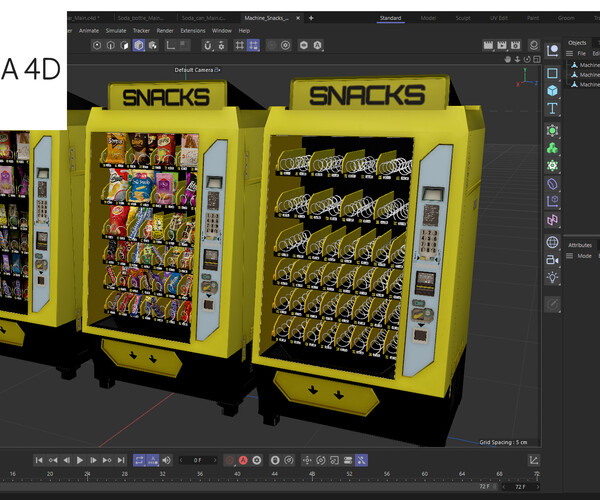Image resolution: width=600 pixels, height=500 pixels.
Task: Click frame 48 marker on timeline ruler
Action: [312, 474]
